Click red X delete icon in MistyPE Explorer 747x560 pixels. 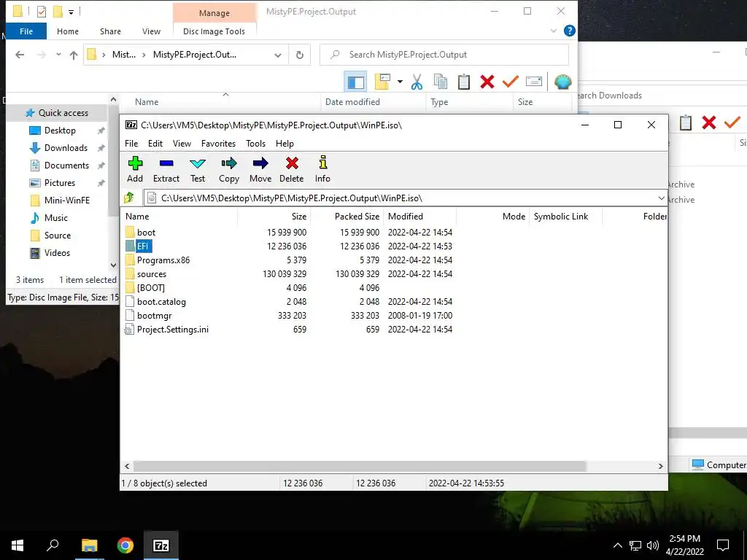coord(487,82)
